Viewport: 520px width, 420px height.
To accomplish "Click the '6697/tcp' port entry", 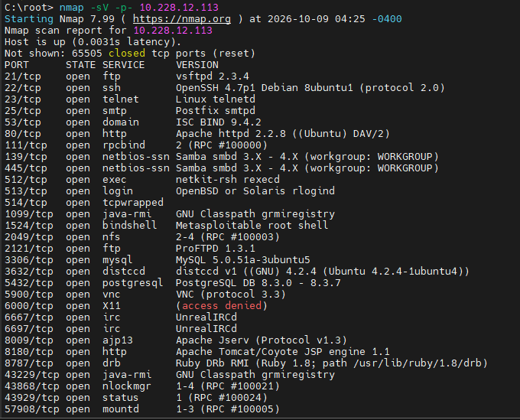I will pos(29,329).
